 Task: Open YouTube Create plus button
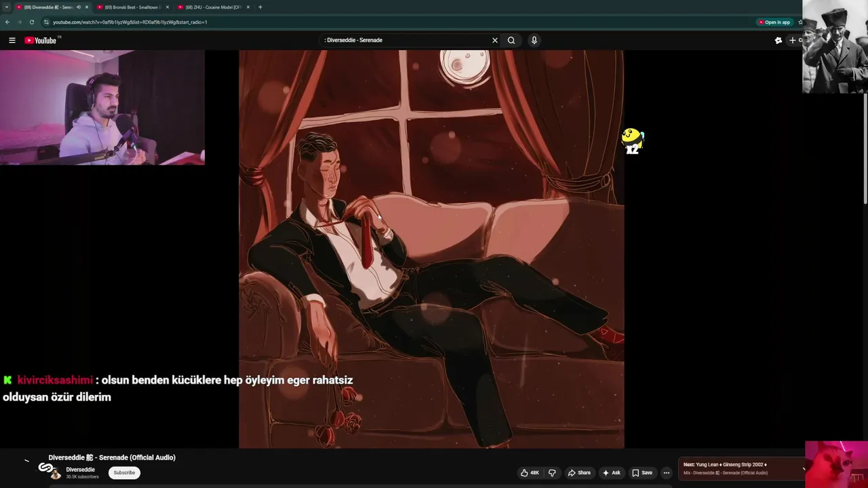click(x=795, y=40)
